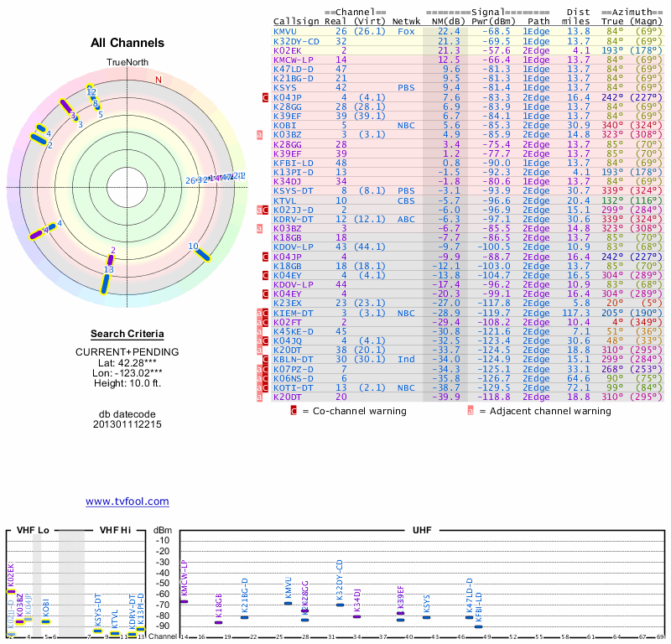671x644 pixels.
Task: Click co-channel warning icon beside KBLN-DT
Action: [x=265, y=359]
